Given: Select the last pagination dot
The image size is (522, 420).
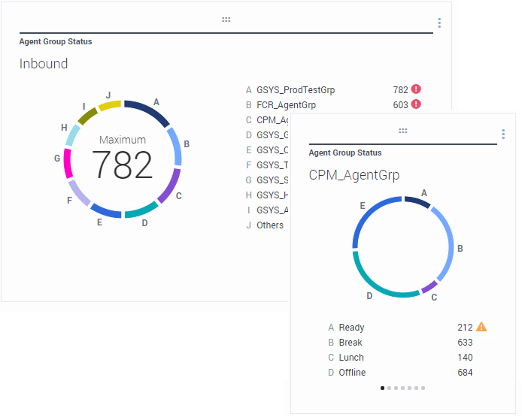Looking at the screenshot, I should pos(423,388).
